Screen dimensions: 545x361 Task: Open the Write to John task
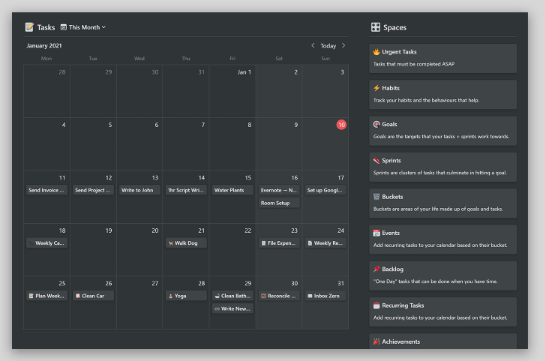140,190
